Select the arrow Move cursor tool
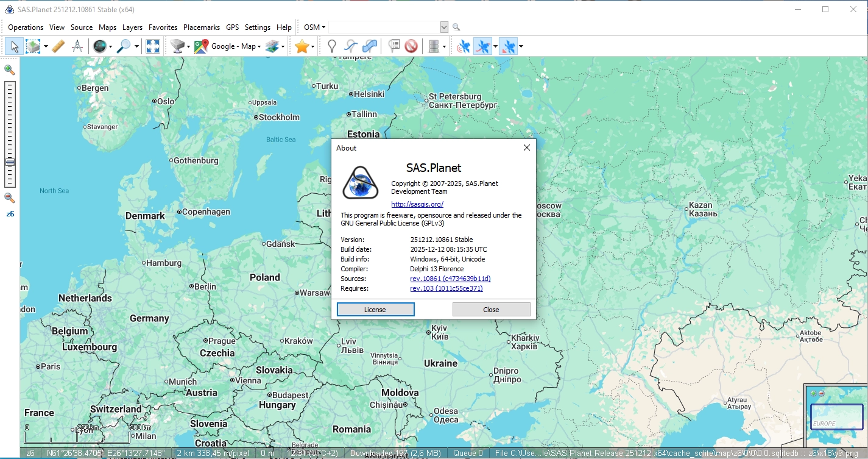The image size is (868, 459). [15, 46]
